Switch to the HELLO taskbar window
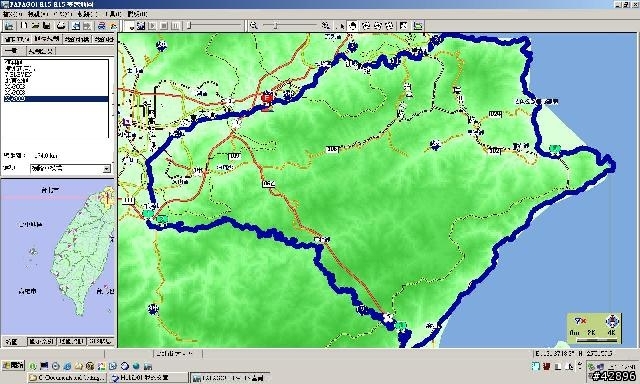640x384 pixels. coord(149,378)
